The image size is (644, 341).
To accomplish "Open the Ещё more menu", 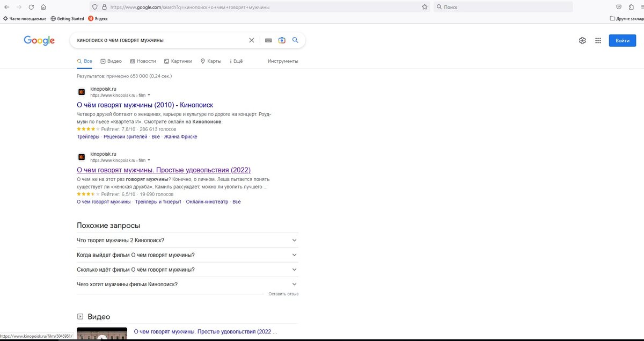I will coord(236,61).
